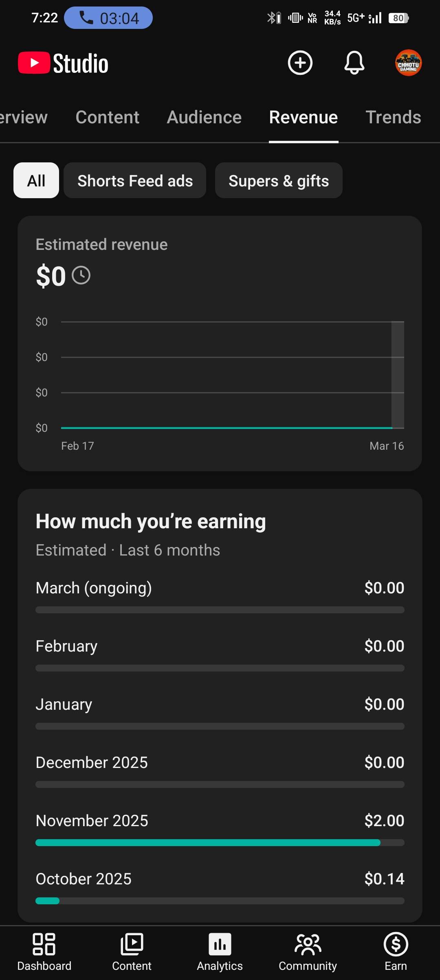Select the All filter chip
This screenshot has width=440, height=980.
[x=36, y=181]
